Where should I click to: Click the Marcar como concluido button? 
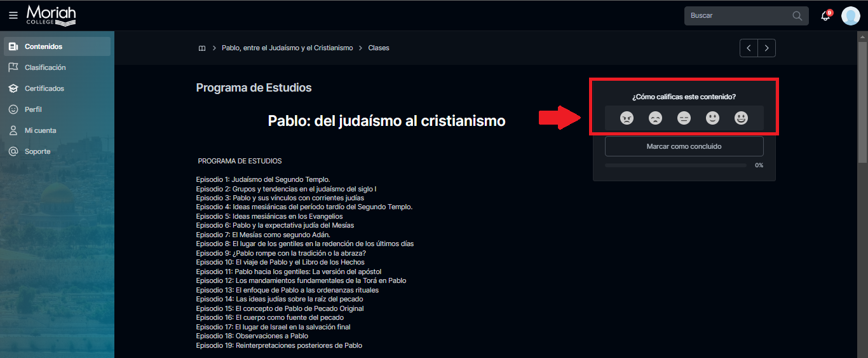coord(684,146)
